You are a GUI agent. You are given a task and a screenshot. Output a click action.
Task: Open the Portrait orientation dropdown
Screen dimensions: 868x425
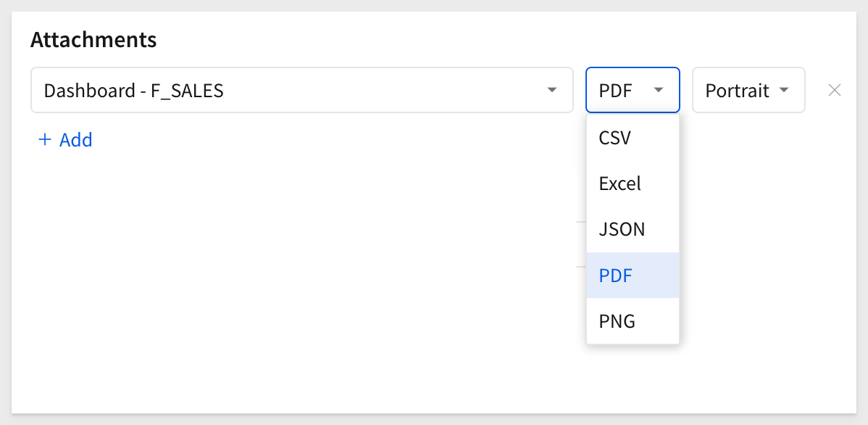point(748,90)
